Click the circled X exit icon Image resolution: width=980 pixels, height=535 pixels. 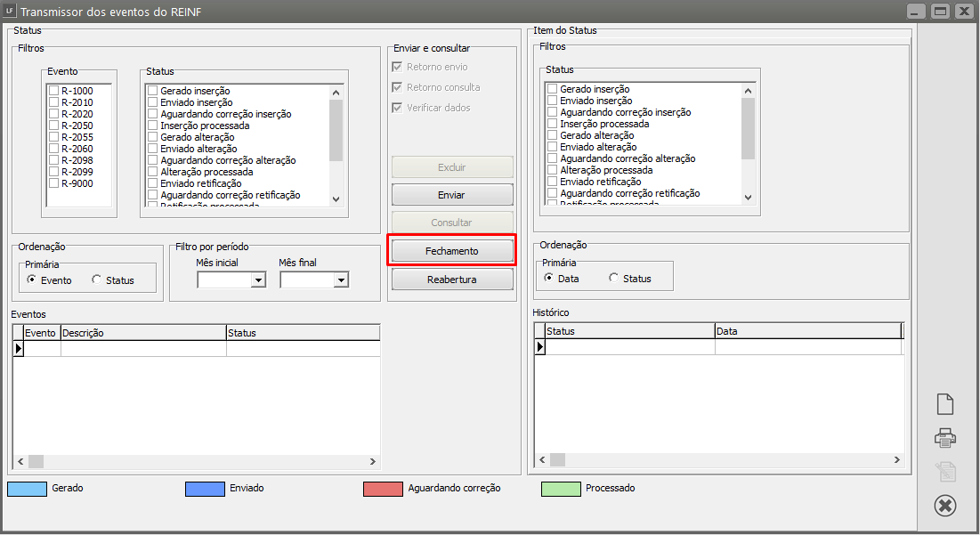point(944,506)
